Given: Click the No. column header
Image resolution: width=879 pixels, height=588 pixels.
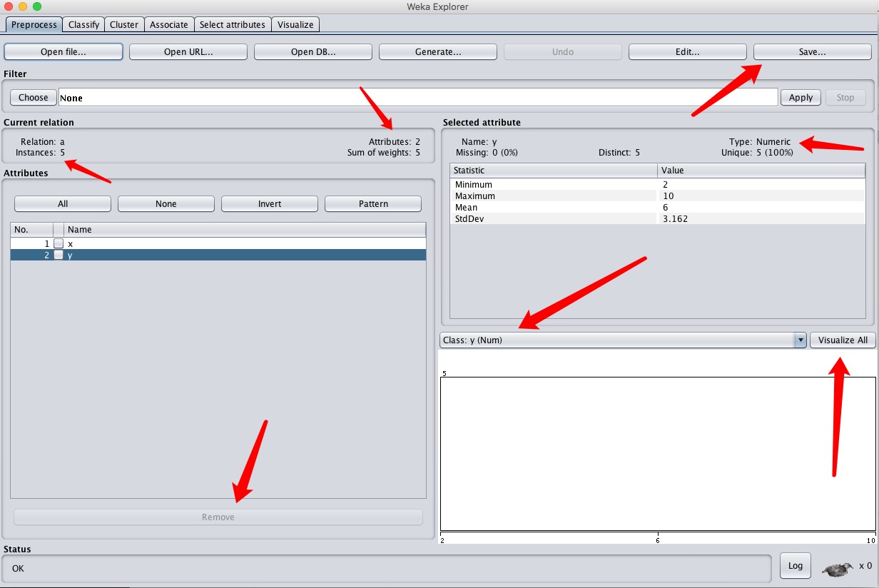Looking at the screenshot, I should [31, 230].
